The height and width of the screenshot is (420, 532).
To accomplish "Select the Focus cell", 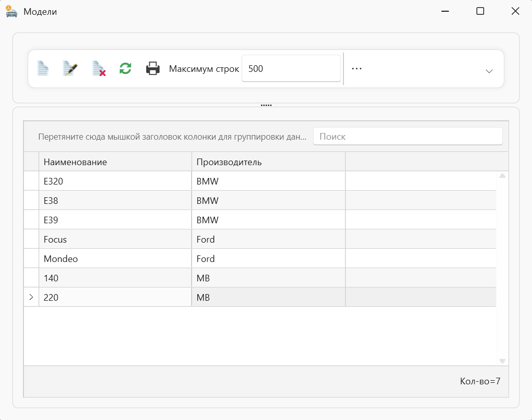I will [115, 239].
